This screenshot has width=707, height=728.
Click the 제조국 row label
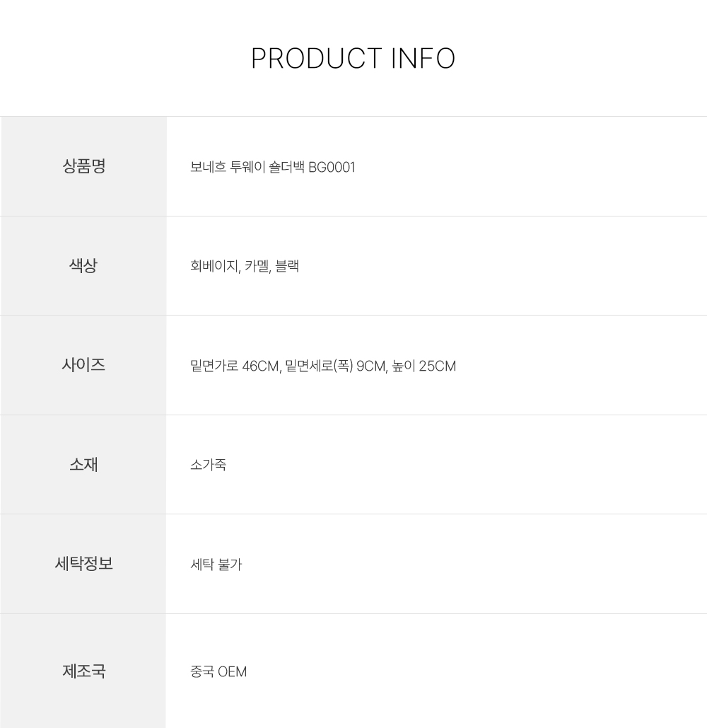point(83,671)
